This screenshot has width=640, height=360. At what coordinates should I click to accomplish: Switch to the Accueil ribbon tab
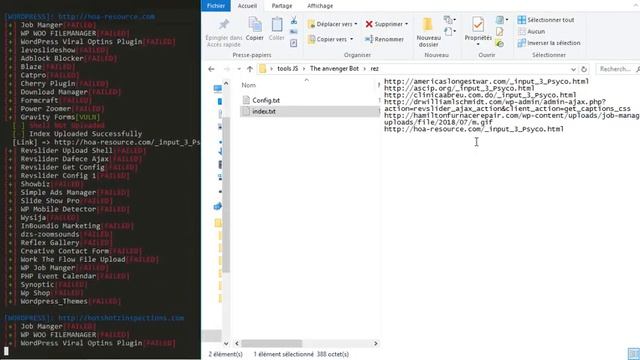tap(247, 6)
